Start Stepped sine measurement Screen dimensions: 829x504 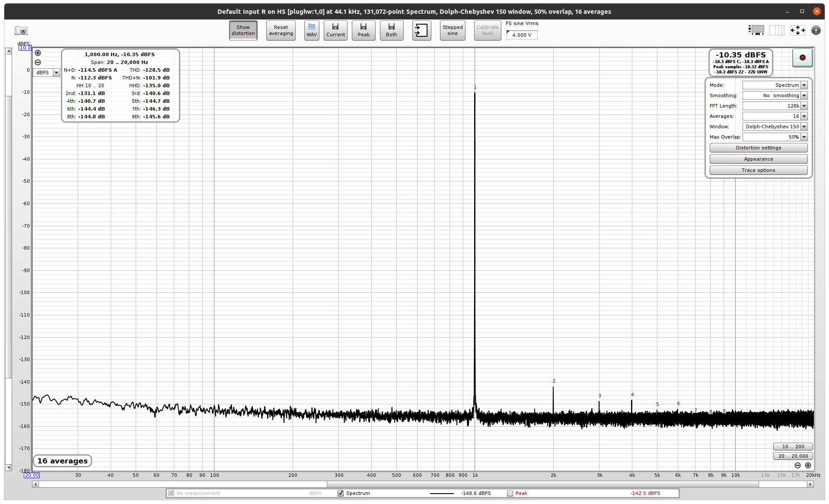point(453,30)
